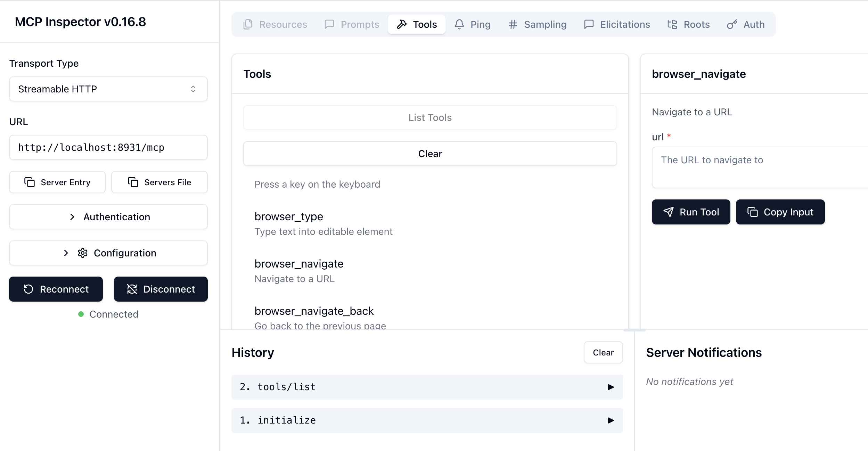Click the key icon on Auth tab
This screenshot has width=868, height=451.
(732, 24)
